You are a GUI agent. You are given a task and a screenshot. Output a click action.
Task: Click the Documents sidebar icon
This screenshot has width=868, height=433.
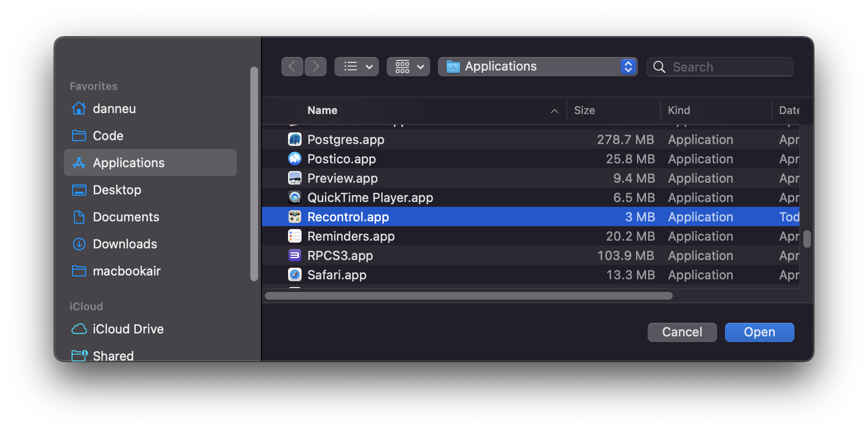(x=79, y=217)
